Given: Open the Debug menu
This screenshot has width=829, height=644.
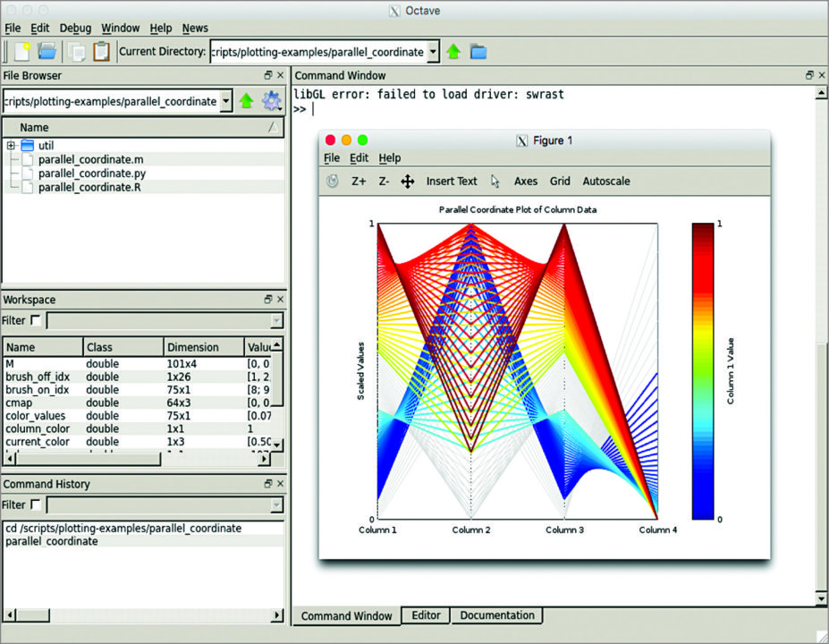Looking at the screenshot, I should (x=75, y=28).
